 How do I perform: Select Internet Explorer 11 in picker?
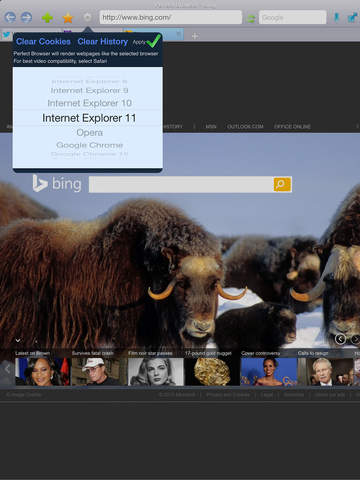(x=89, y=118)
